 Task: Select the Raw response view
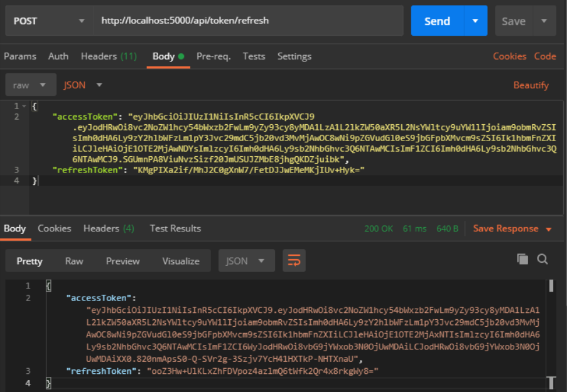(74, 261)
